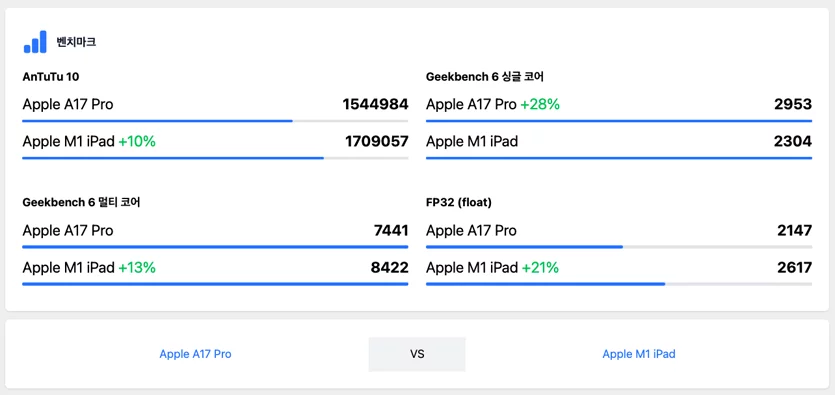Open the Apple A17 Pro link

195,354
